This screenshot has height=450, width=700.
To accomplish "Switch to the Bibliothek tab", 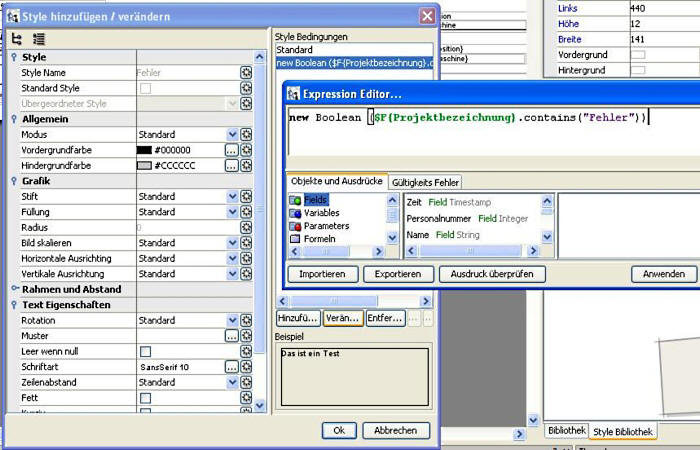I will [566, 431].
